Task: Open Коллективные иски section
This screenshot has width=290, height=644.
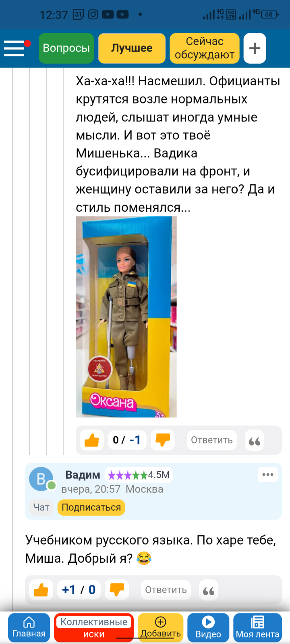Action: point(94,627)
